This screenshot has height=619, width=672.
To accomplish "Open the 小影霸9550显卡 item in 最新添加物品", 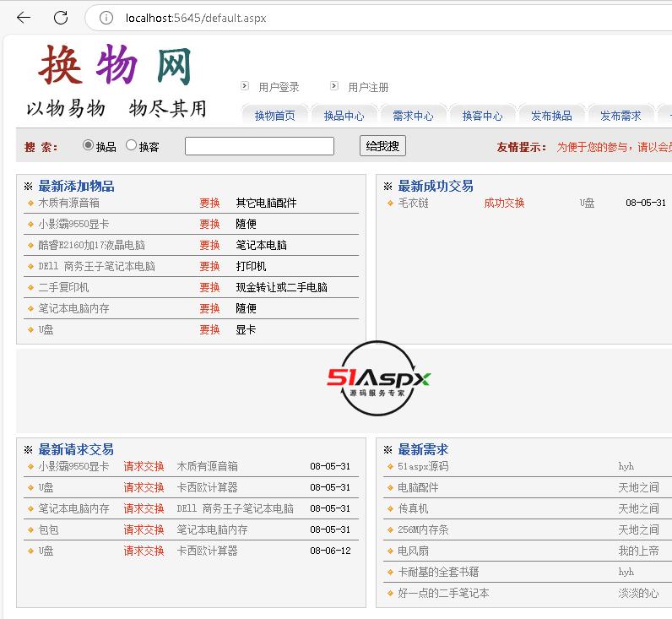I will coord(73,224).
